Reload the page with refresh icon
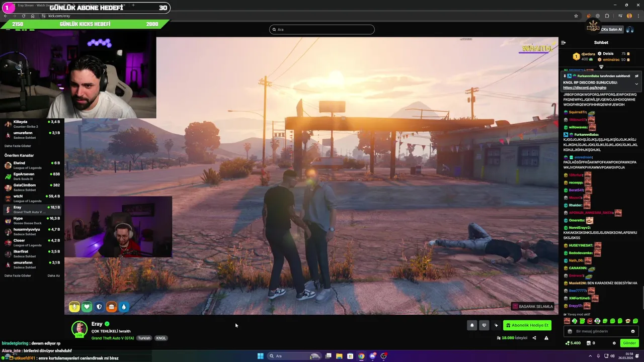The height and width of the screenshot is (362, 644). [x=24, y=16]
